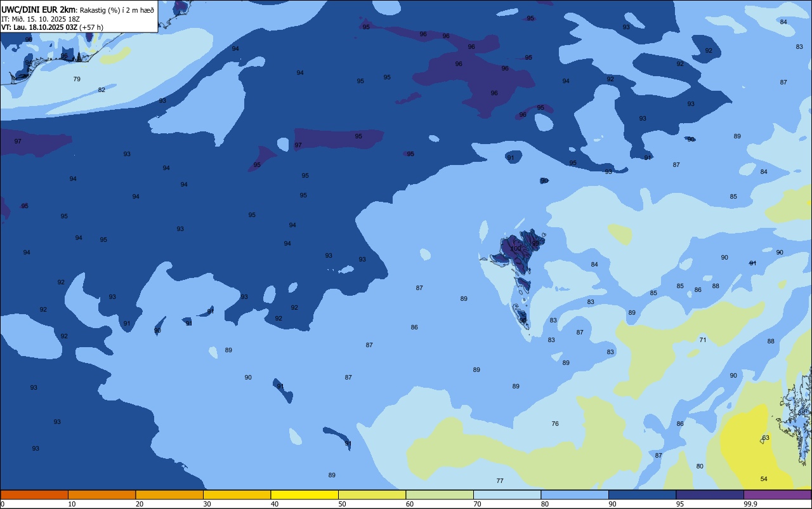Click the '(+57 h)' forecast offset text
Viewport: 812px width, 509px height.
click(x=91, y=27)
